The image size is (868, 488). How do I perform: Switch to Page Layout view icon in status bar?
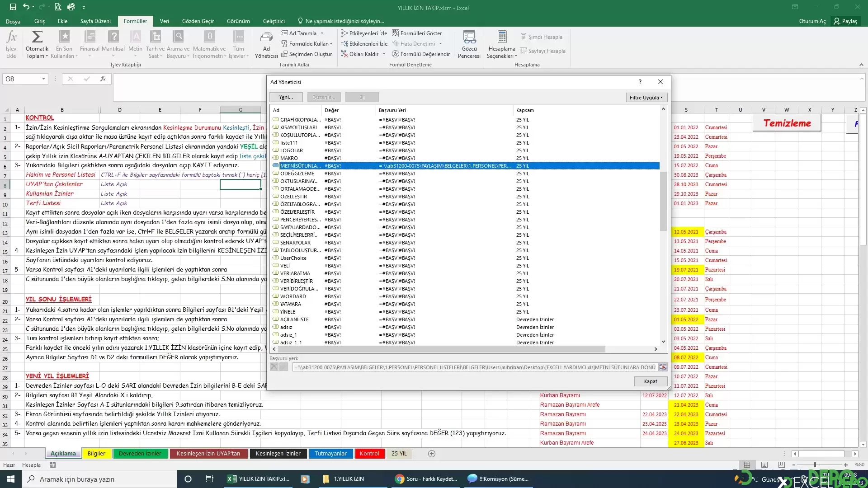tap(764, 465)
